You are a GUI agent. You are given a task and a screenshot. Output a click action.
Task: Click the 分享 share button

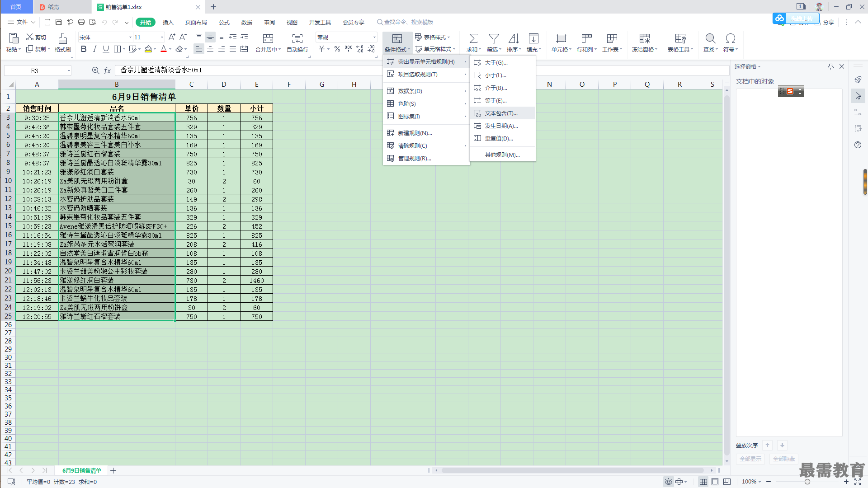[x=825, y=22]
